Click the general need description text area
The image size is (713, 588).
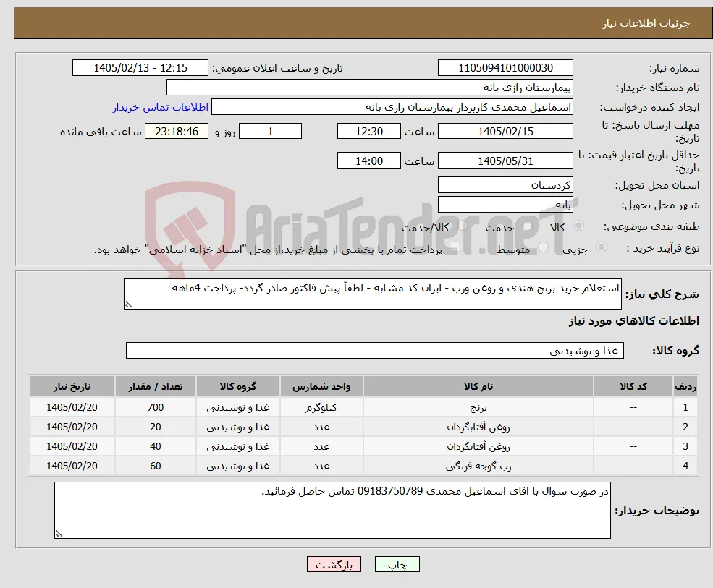point(372,294)
